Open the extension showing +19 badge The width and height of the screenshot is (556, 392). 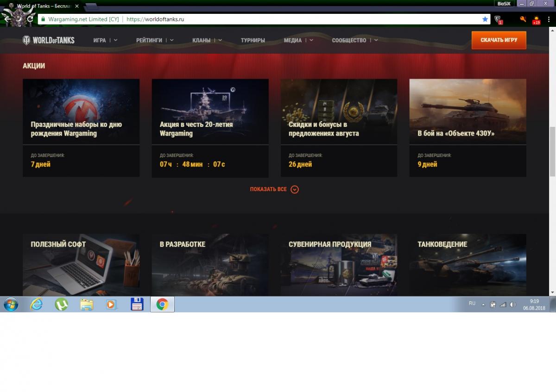(536, 20)
